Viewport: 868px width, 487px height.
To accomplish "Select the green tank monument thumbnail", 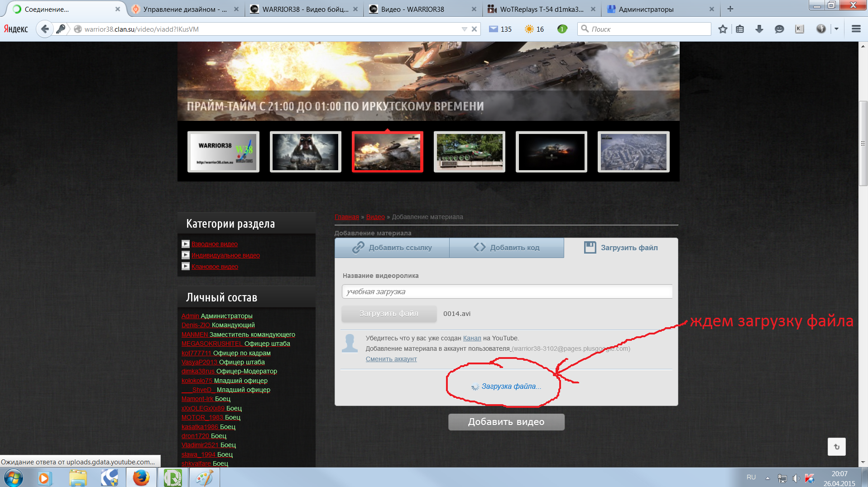I will tap(470, 152).
